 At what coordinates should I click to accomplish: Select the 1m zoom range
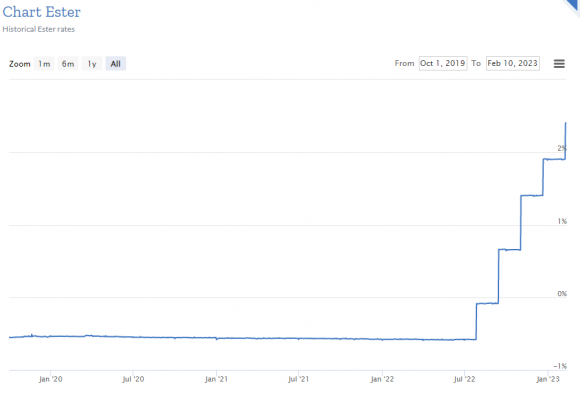[44, 64]
